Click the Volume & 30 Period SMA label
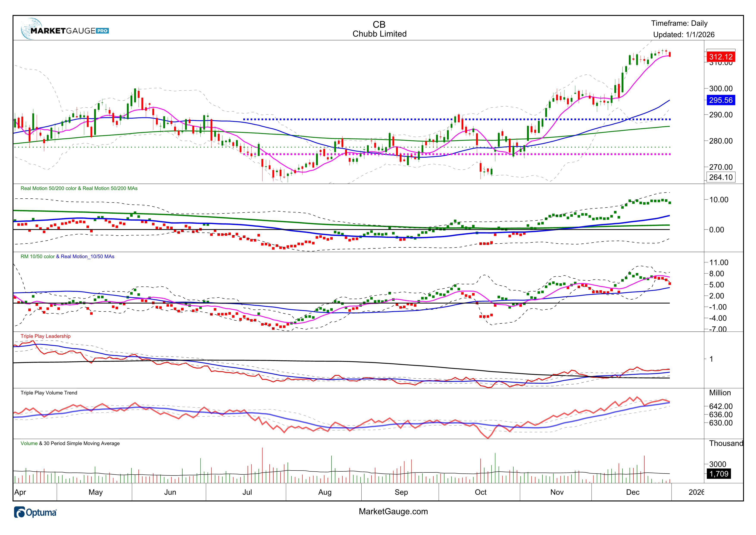Screen dimensions: 756x535 coord(70,443)
